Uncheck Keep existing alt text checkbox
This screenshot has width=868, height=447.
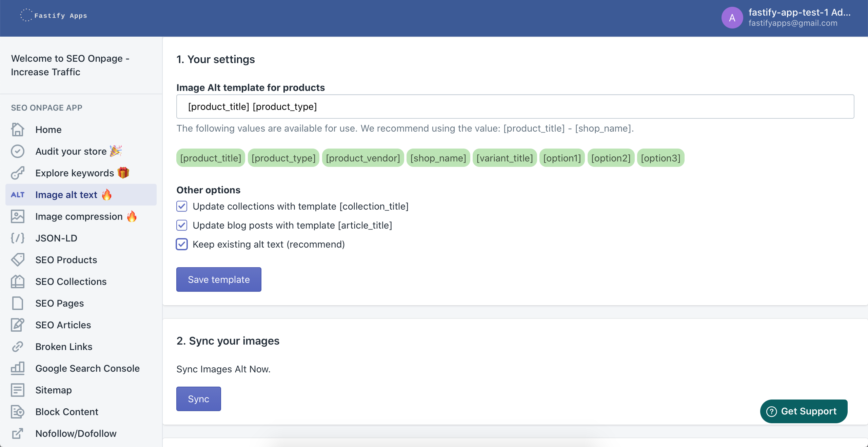click(x=182, y=244)
